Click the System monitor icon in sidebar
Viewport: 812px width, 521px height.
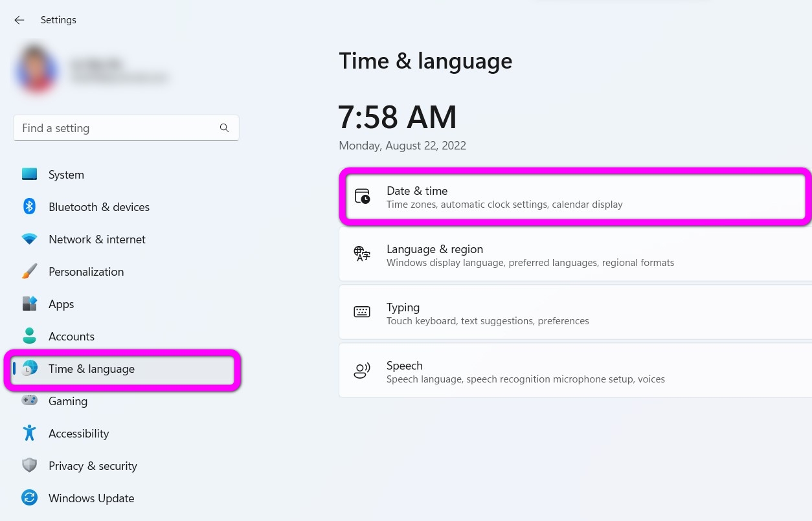[29, 174]
